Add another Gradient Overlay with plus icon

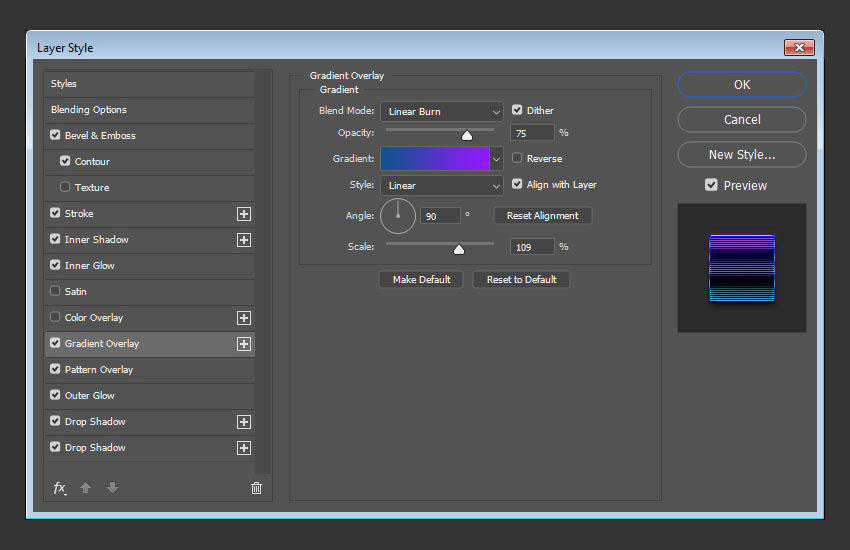[244, 344]
